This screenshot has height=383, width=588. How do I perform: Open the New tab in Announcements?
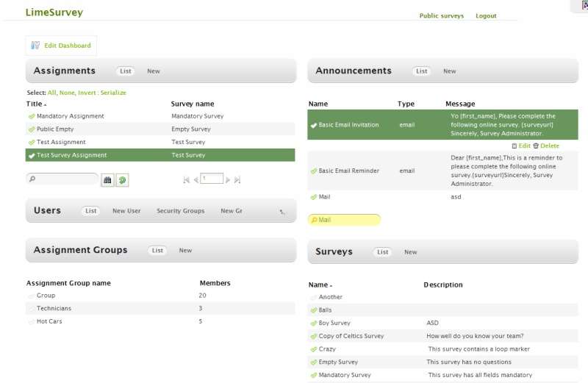point(449,71)
